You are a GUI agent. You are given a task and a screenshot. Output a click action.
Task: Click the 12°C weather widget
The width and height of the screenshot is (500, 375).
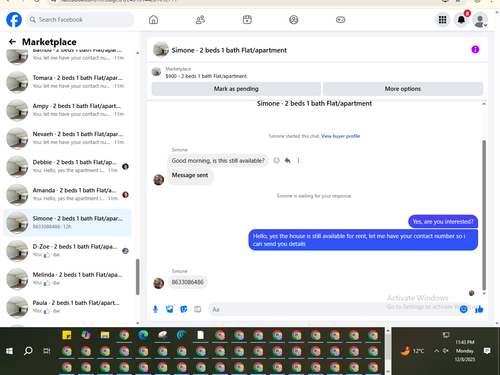tap(413, 351)
